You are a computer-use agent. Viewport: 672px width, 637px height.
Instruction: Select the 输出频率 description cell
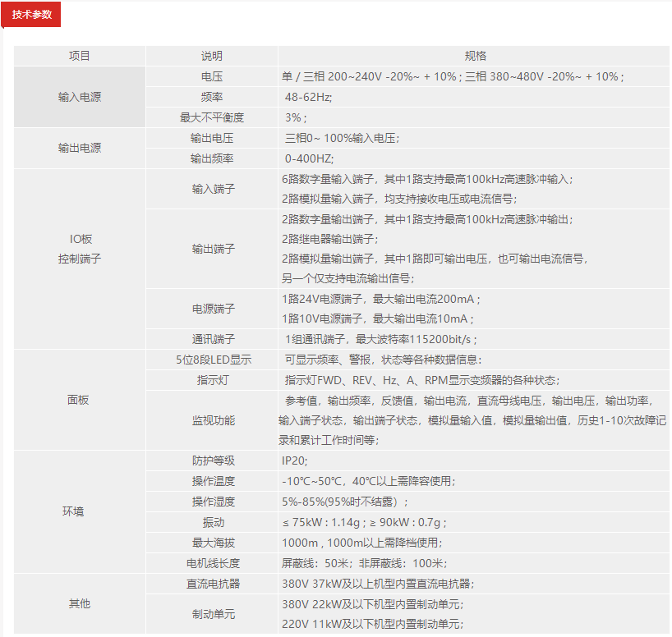(212, 158)
